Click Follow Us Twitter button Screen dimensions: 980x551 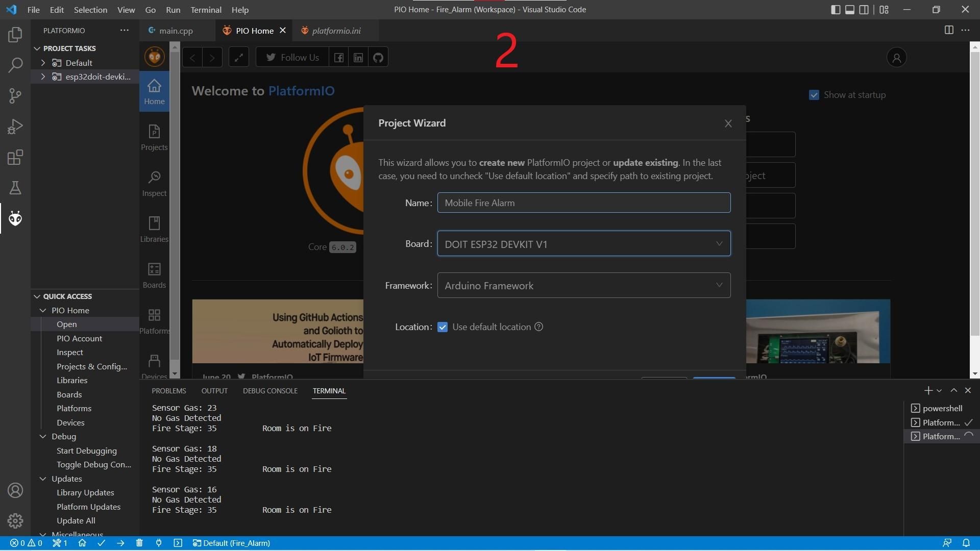point(292,57)
